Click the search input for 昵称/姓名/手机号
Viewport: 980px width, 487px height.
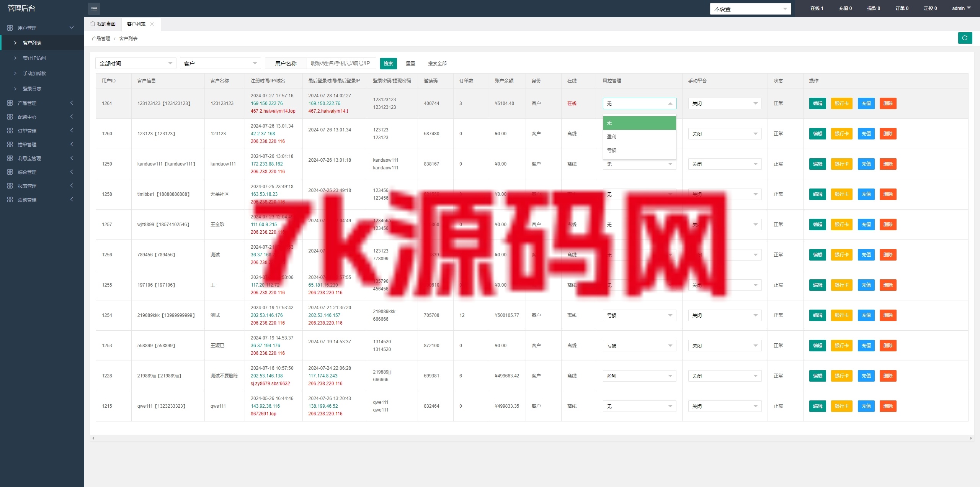click(341, 63)
